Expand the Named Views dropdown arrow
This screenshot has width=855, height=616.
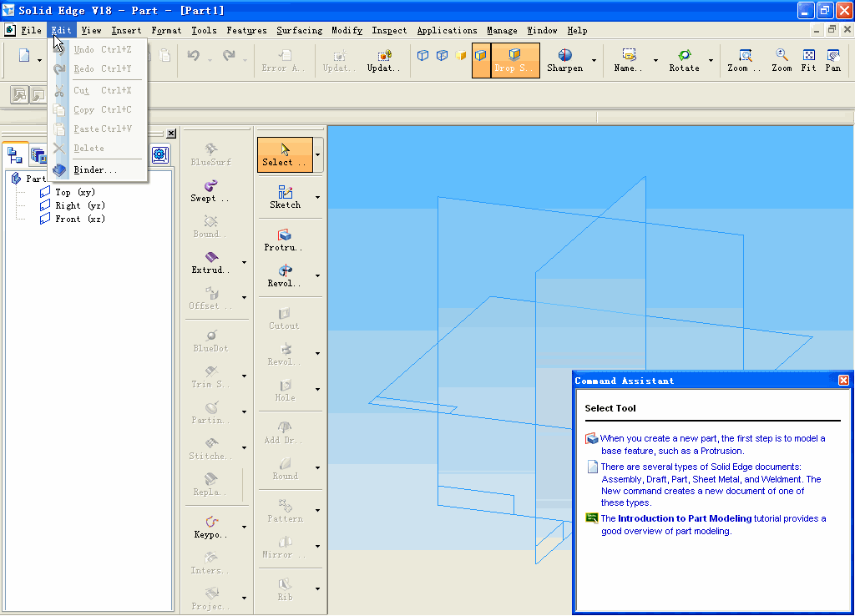[655, 60]
